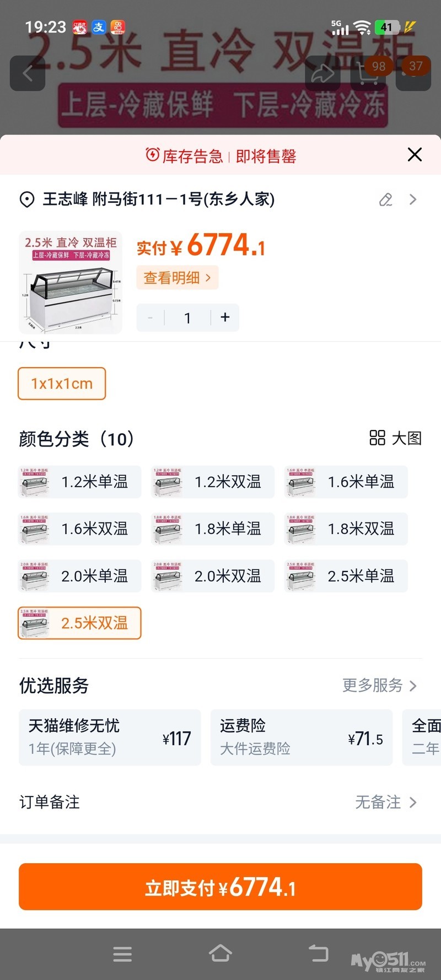This screenshot has height=980, width=441.
Task: Select the 1.2米单温 option
Action: (x=80, y=482)
